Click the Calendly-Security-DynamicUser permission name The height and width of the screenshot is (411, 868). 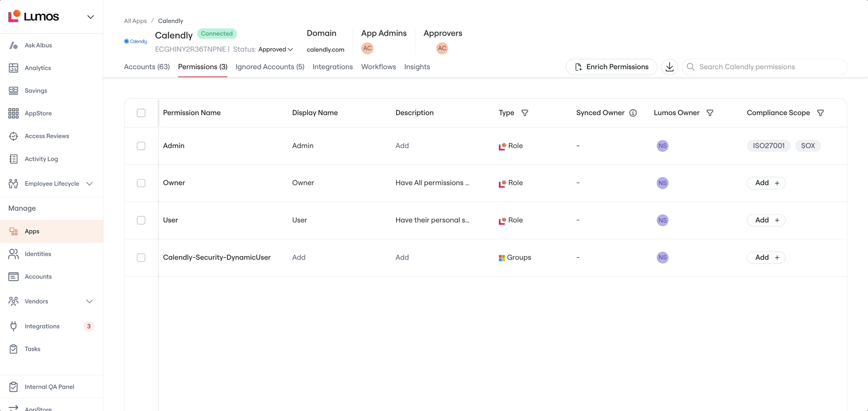217,258
